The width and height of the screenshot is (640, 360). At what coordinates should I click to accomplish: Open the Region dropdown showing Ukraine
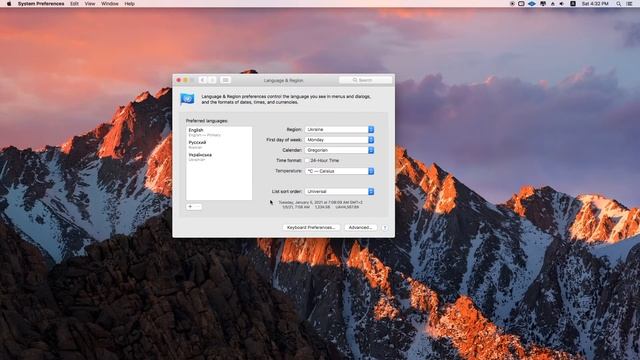click(x=339, y=129)
